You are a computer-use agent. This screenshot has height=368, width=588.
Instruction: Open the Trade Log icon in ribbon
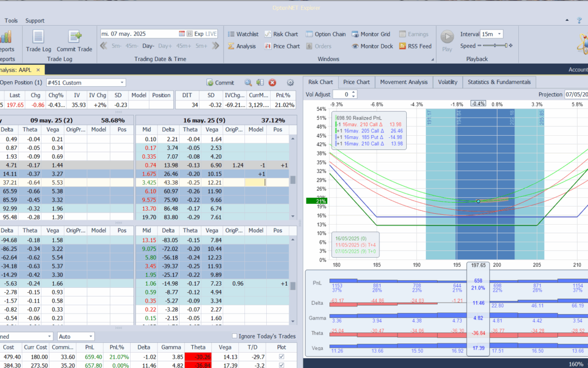[38, 40]
